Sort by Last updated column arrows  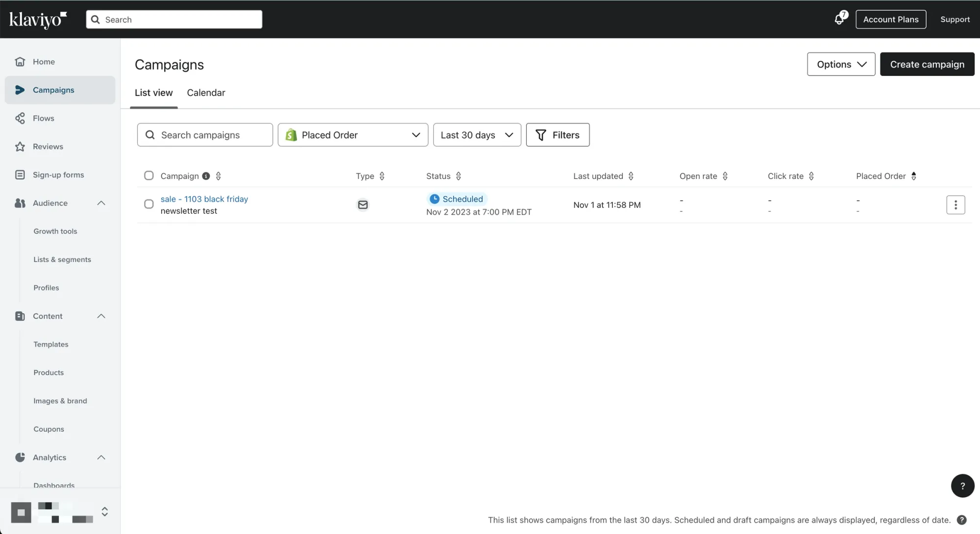coord(631,176)
